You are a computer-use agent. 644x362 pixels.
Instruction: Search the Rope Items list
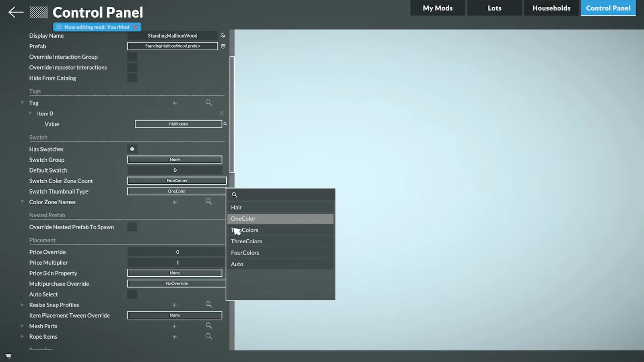pyautogui.click(x=208, y=336)
